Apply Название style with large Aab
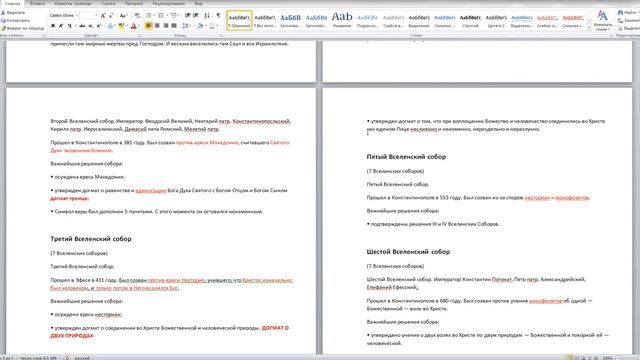 click(342, 20)
